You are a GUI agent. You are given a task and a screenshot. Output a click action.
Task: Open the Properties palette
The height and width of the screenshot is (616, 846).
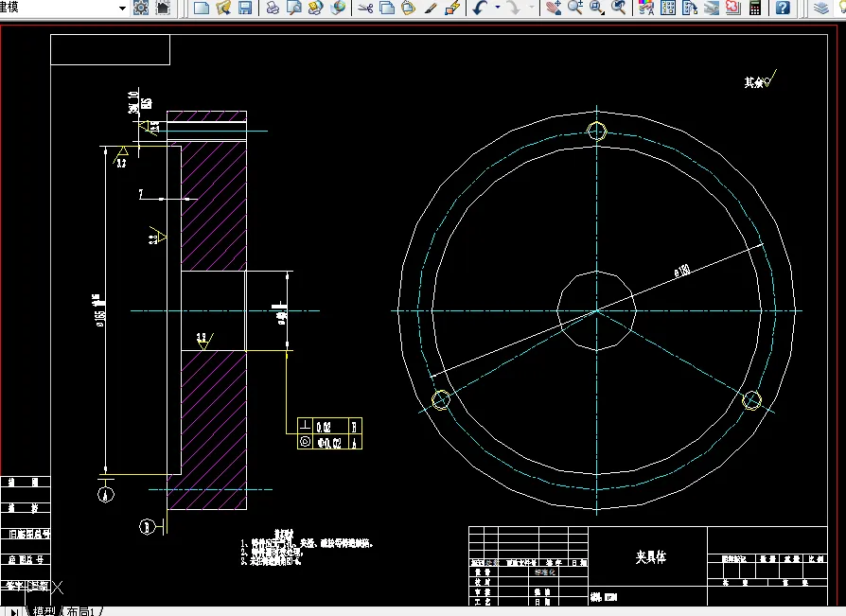646,8
